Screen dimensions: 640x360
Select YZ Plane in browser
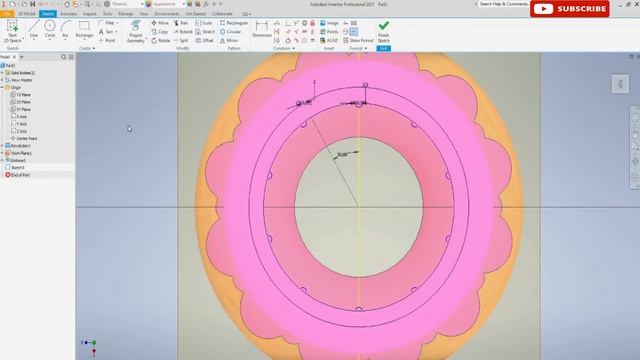pos(20,95)
